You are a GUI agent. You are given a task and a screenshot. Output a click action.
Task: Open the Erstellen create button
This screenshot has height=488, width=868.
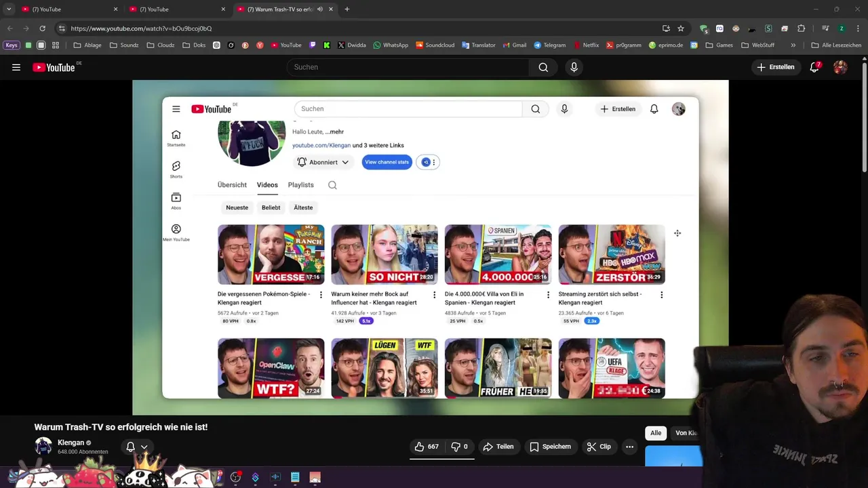pyautogui.click(x=776, y=67)
